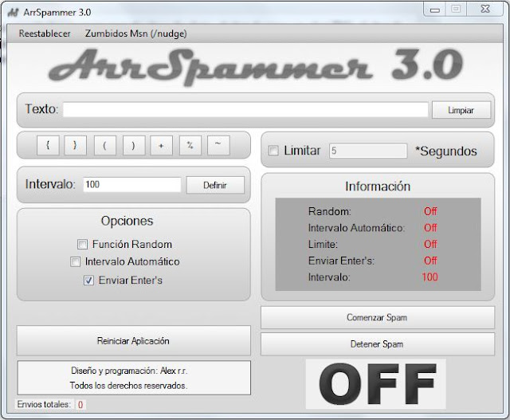Image resolution: width=510 pixels, height=420 pixels.
Task: Click the Intervalo 100 info value
Action: pos(430,277)
